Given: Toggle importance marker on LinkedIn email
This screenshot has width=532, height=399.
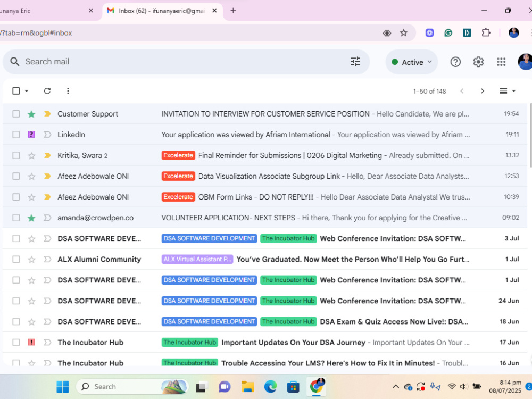Looking at the screenshot, I should pos(47,135).
